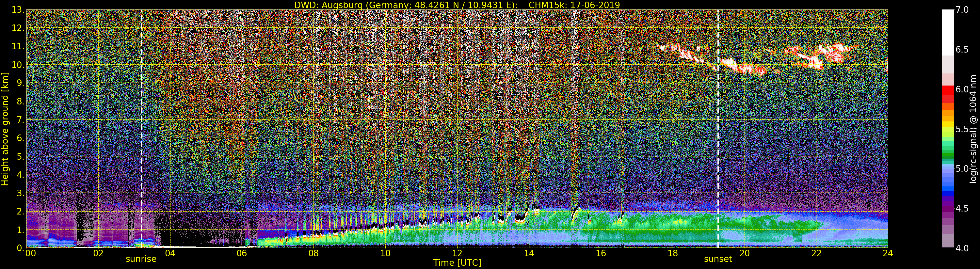Click the '14' time tick label
The image size is (980, 269).
[x=529, y=253]
